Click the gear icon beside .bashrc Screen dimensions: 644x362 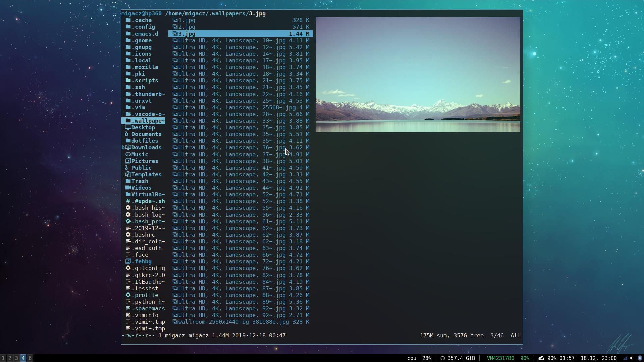point(128,235)
